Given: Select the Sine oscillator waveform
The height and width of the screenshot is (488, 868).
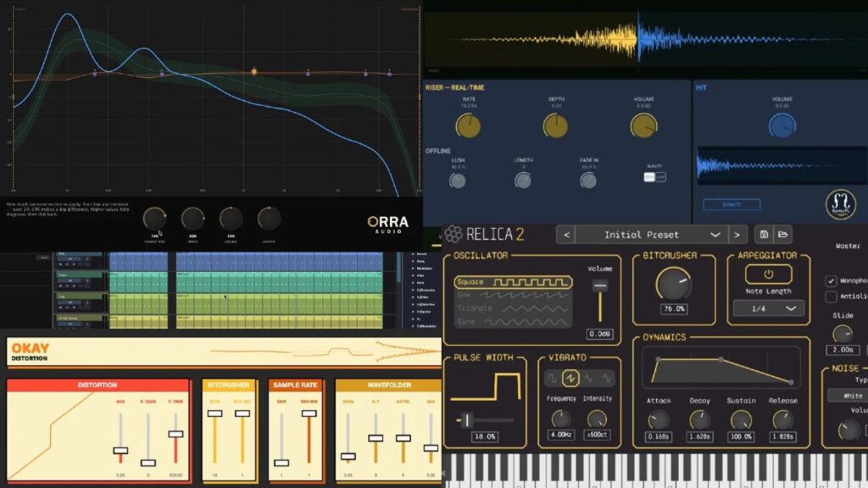Looking at the screenshot, I should 513,321.
